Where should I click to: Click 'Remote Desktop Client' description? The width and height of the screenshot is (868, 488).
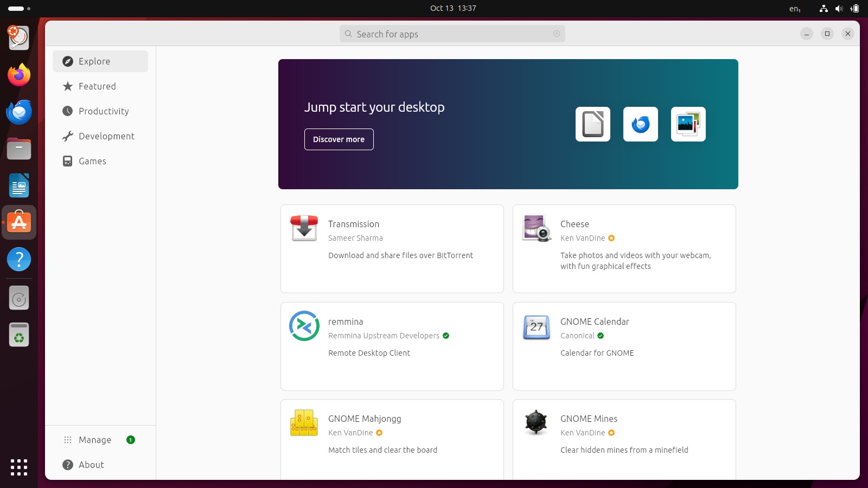[369, 353]
